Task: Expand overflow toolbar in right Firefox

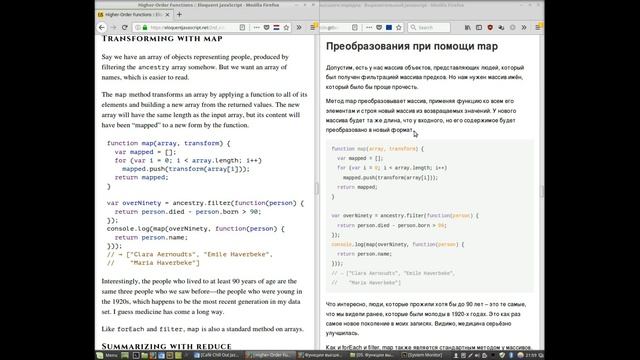Action: 524,27
